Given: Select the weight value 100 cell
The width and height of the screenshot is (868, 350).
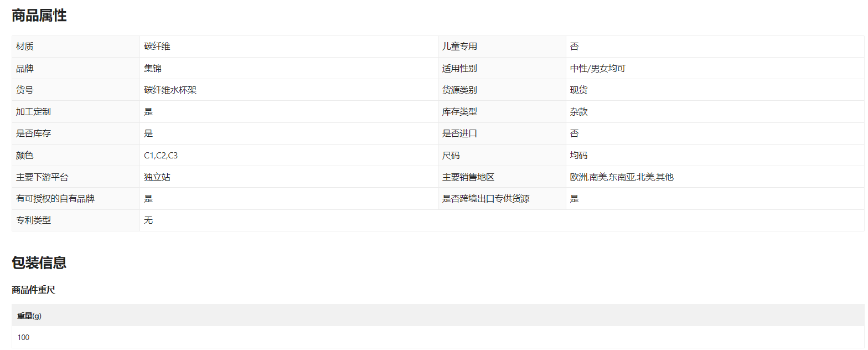Looking at the screenshot, I should click(x=23, y=337).
